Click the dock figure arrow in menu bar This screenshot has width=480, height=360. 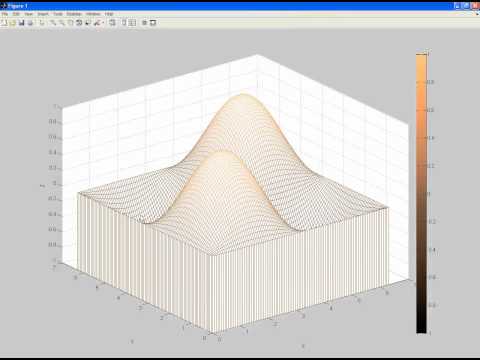coord(477,14)
